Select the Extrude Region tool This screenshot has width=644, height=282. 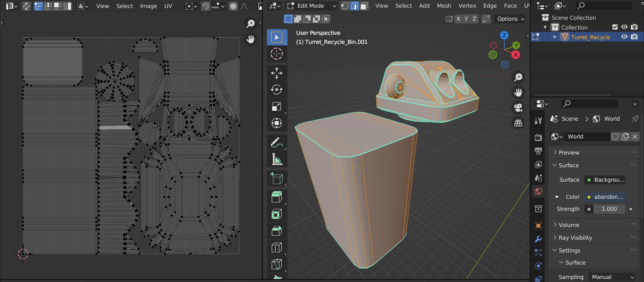click(276, 197)
